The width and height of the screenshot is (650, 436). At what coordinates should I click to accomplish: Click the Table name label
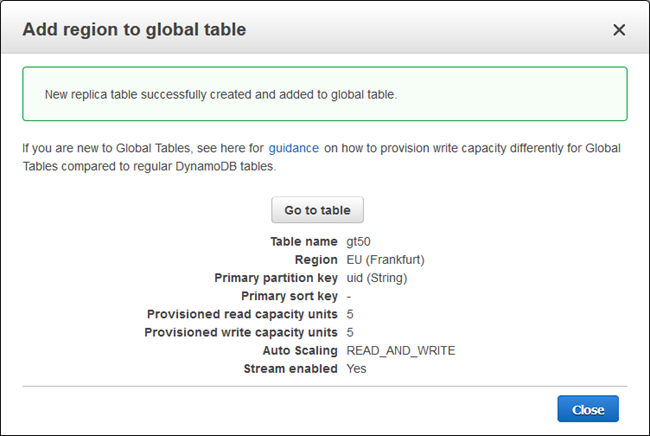pyautogui.click(x=304, y=242)
